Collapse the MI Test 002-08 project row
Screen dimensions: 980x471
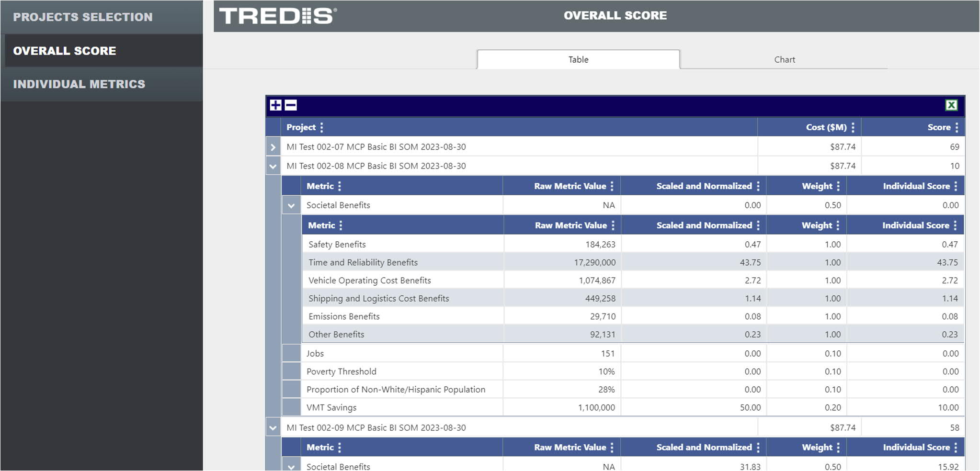pyautogui.click(x=273, y=166)
